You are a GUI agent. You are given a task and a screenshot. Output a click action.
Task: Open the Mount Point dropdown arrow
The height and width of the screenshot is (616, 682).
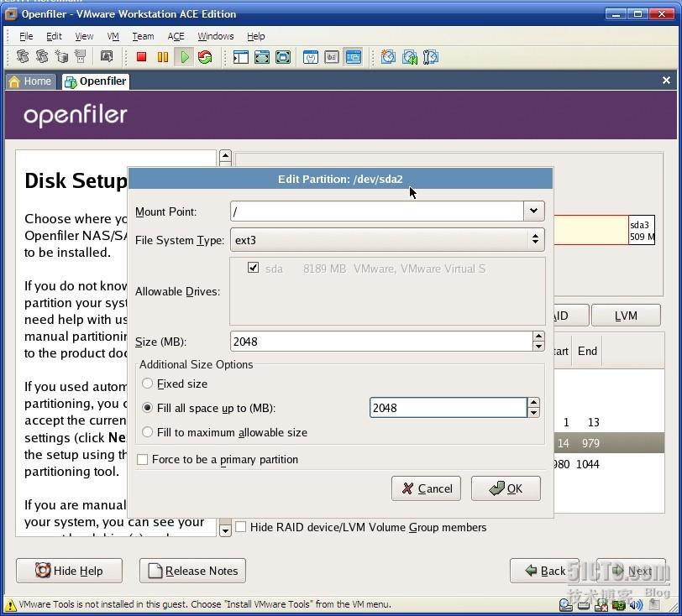pos(533,211)
